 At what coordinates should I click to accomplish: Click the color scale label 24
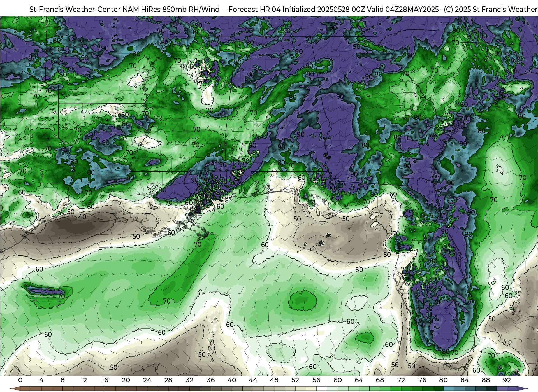coord(147,380)
